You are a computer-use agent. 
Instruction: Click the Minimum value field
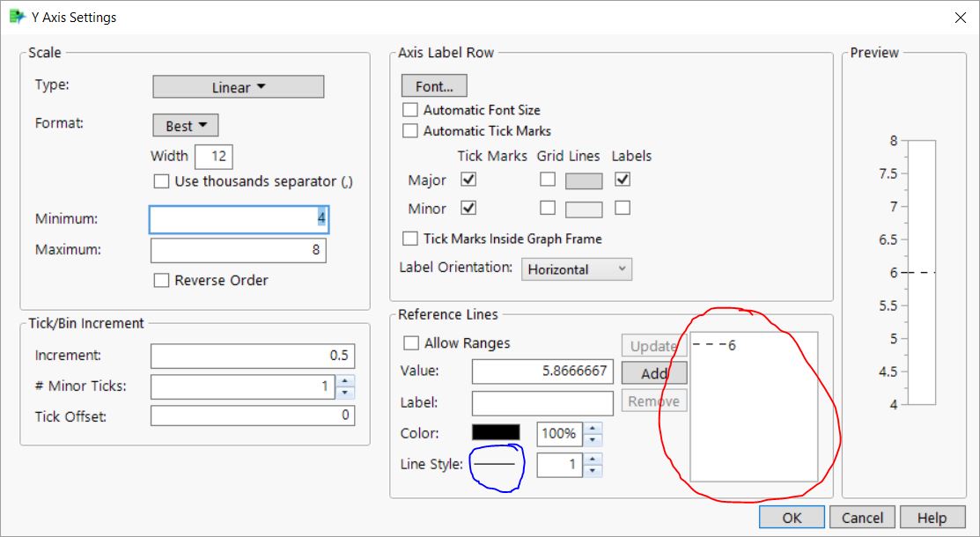(x=239, y=219)
